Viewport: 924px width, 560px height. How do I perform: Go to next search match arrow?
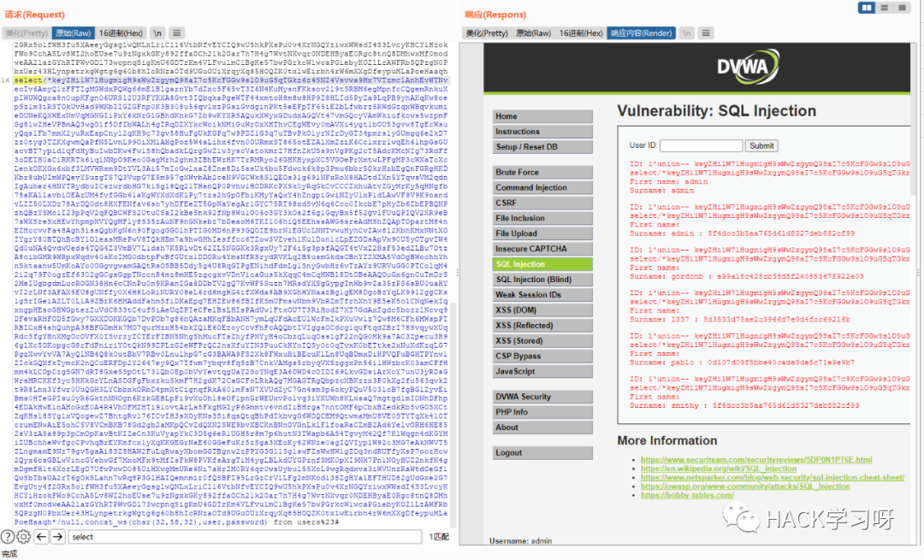[x=58, y=536]
